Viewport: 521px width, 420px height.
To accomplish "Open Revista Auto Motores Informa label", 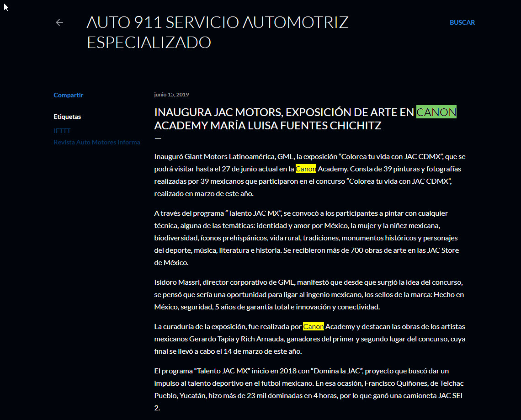I will pyautogui.click(x=97, y=142).
